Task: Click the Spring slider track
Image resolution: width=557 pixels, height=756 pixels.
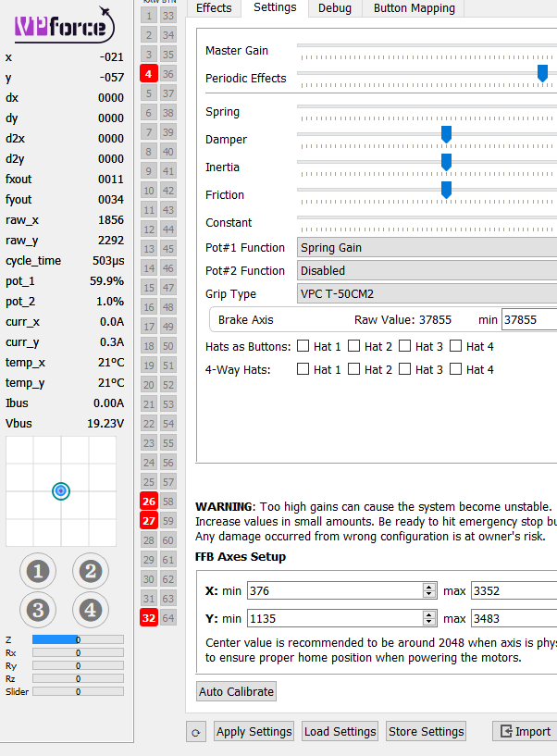Action: 427,106
